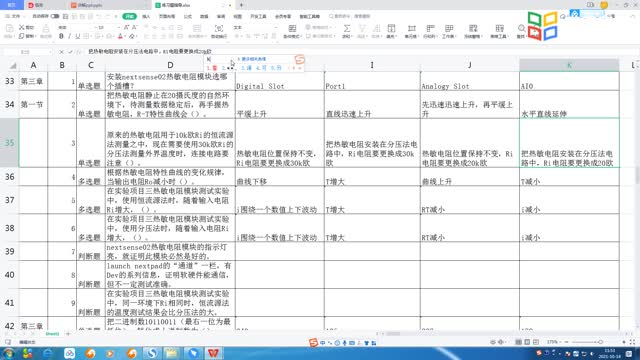Click the Underline formatting icon
The width and height of the screenshot is (640, 360).
(x=78, y=36)
